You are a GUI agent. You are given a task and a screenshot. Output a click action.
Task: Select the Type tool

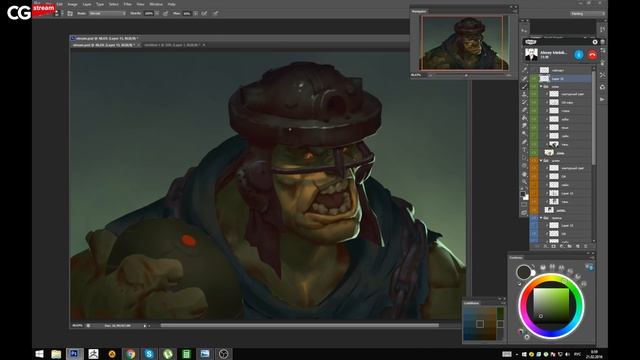(x=524, y=149)
